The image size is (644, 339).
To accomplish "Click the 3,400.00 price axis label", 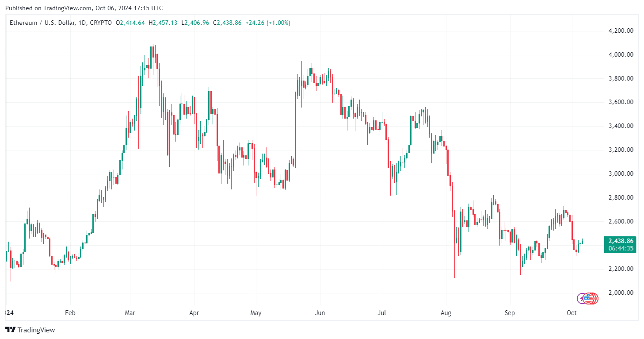I will click(x=621, y=126).
